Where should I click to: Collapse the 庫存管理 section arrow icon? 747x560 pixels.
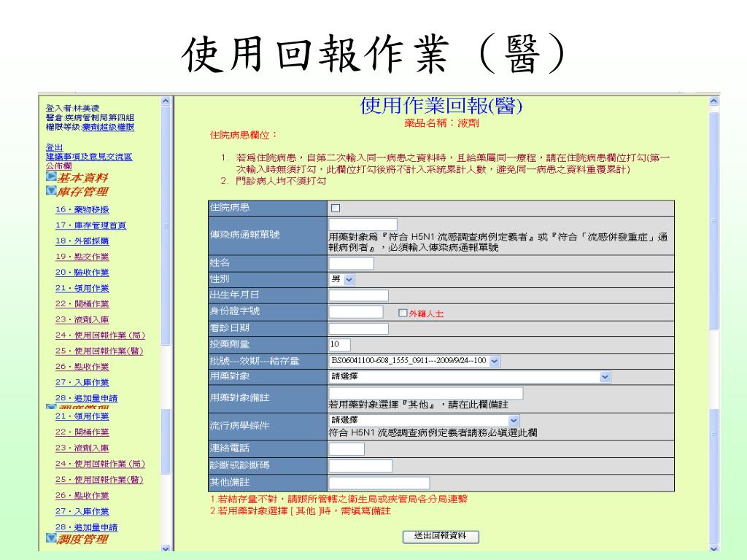click(51, 190)
